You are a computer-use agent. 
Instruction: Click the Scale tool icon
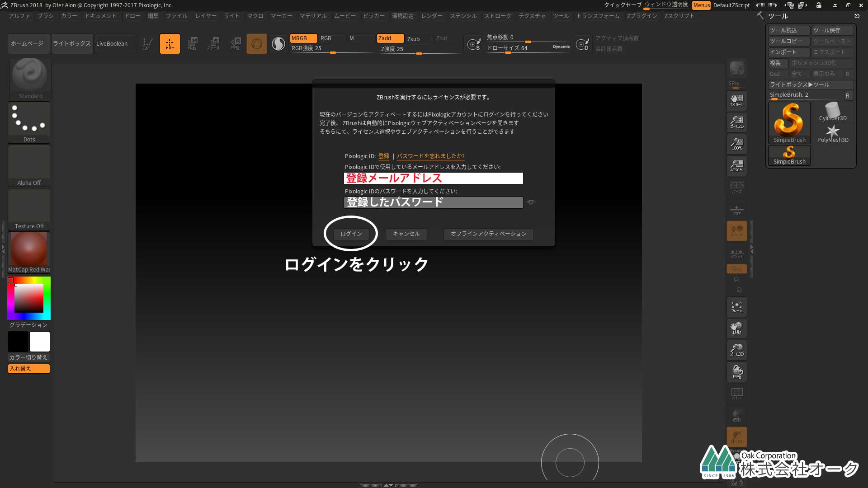(213, 43)
